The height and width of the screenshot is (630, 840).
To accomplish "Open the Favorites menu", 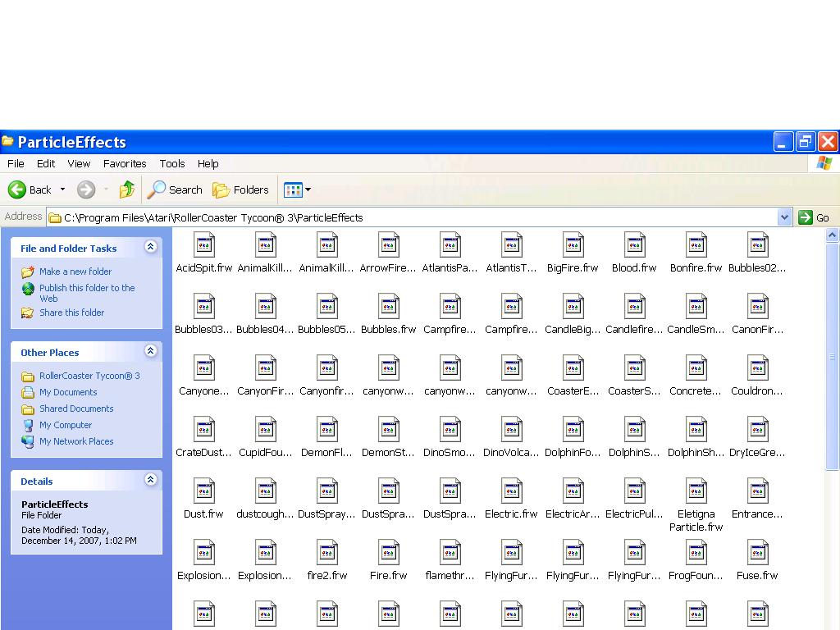I will coord(125,163).
